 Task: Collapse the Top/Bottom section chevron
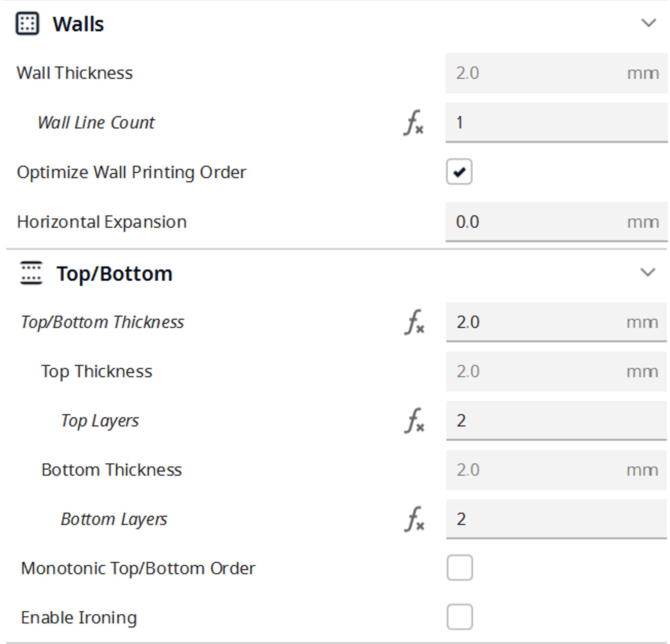tap(647, 272)
